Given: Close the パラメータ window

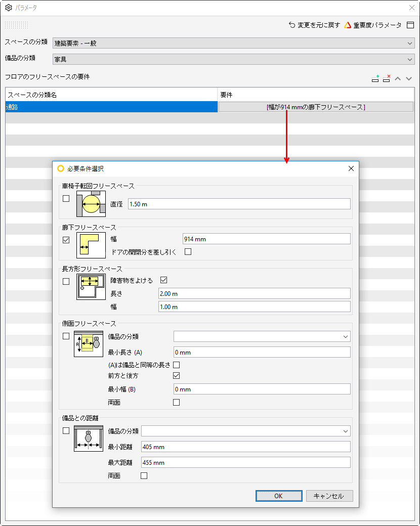Looking at the screenshot, I should [412, 8].
